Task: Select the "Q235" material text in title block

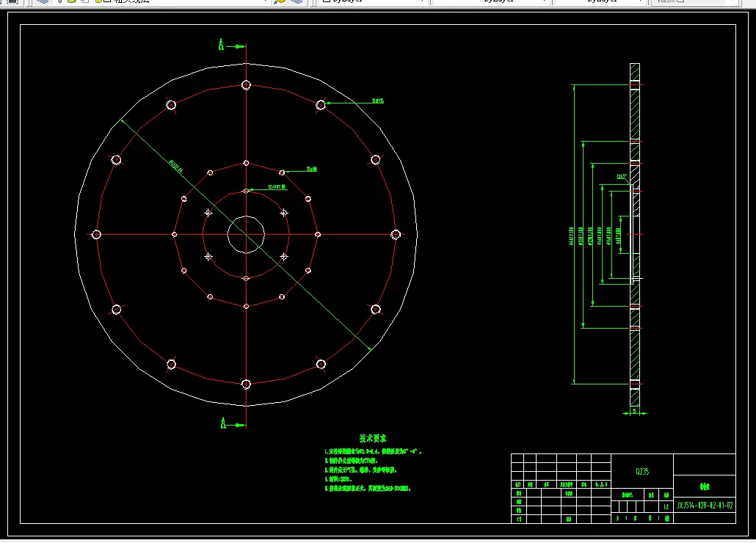Action: [x=642, y=472]
